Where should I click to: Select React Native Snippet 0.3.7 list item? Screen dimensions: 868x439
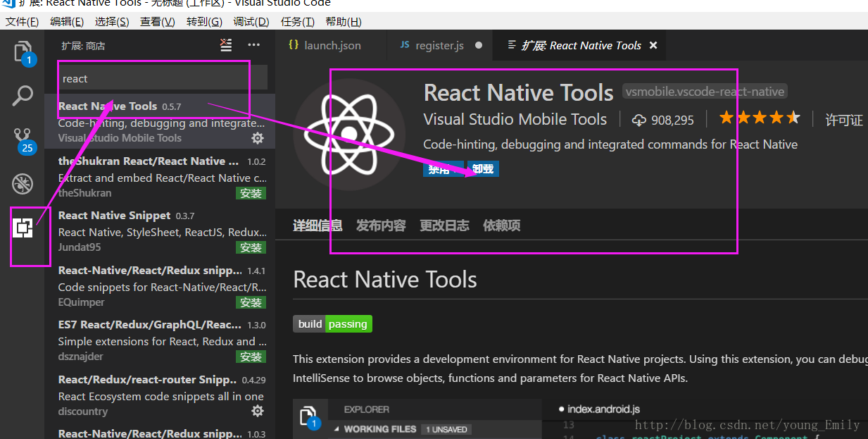point(160,231)
